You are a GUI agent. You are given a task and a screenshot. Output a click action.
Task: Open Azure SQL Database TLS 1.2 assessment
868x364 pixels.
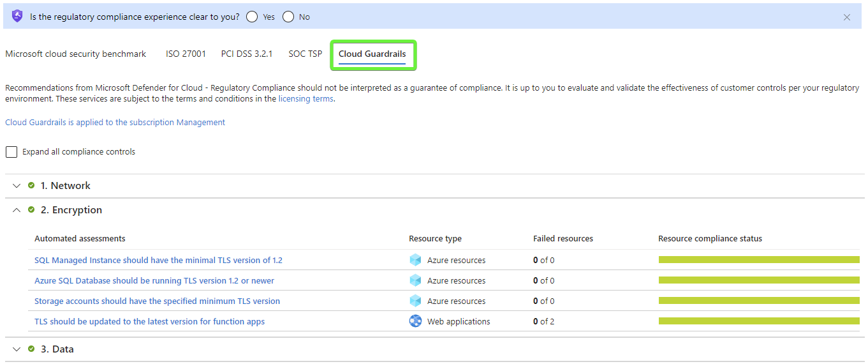(x=154, y=280)
